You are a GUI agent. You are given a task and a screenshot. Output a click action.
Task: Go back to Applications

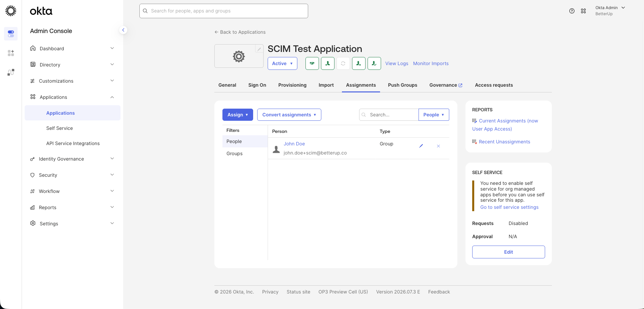240,32
